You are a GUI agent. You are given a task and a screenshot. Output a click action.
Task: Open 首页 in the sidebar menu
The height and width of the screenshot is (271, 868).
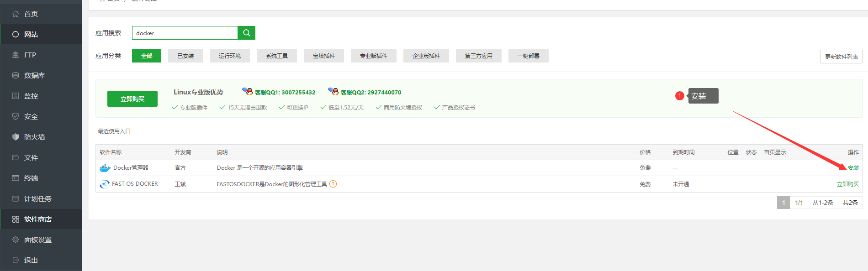click(x=31, y=14)
